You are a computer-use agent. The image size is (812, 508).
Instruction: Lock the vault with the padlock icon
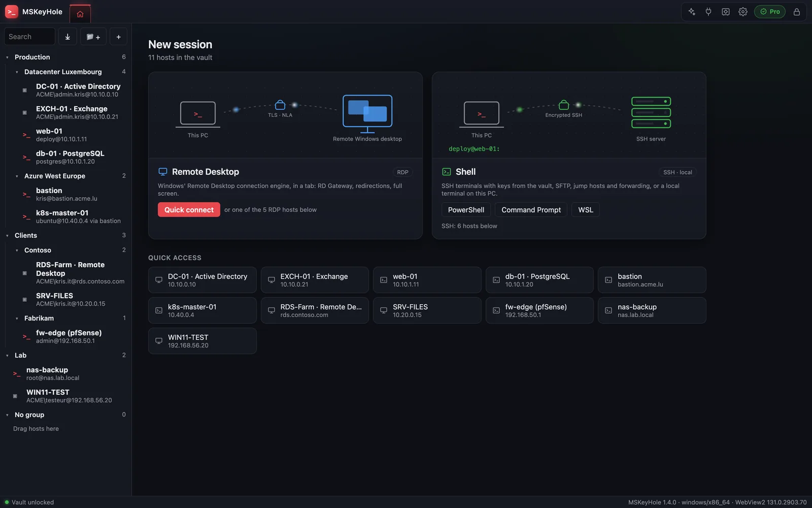coord(797,12)
